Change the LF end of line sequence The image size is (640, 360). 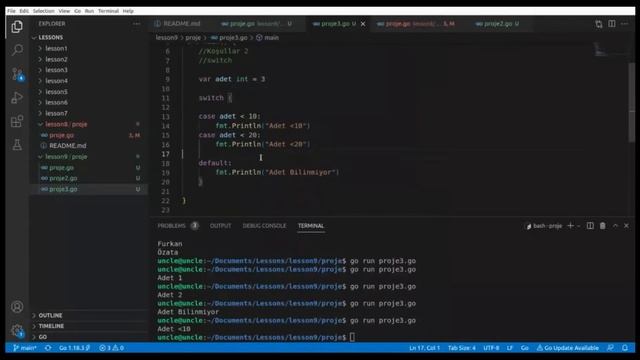point(509,348)
